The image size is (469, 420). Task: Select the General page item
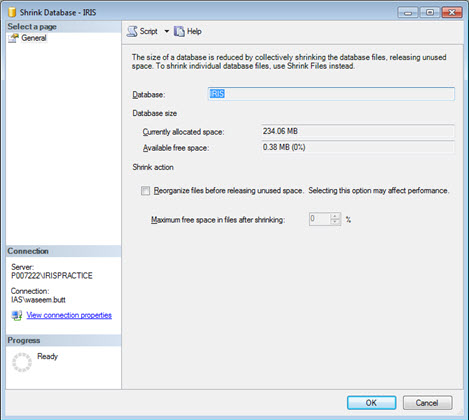pyautogui.click(x=34, y=38)
